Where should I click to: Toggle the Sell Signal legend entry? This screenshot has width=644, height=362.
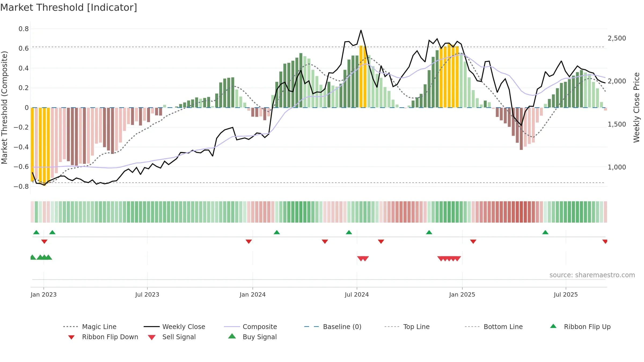172,337
